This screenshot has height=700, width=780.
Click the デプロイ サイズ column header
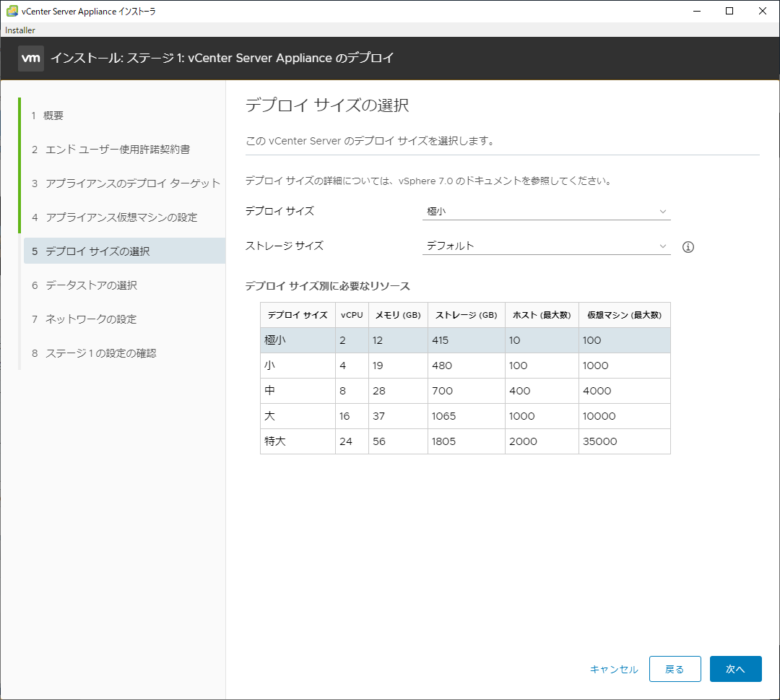pyautogui.click(x=298, y=315)
